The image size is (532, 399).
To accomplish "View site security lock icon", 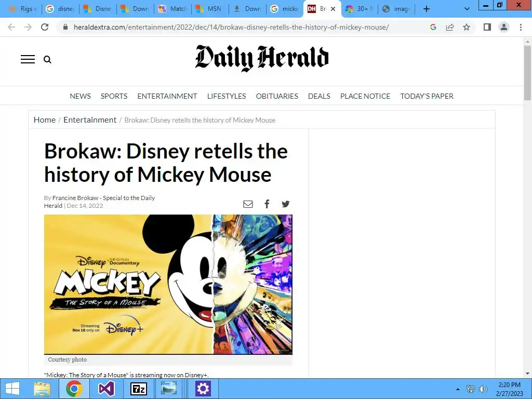I will pyautogui.click(x=66, y=27).
